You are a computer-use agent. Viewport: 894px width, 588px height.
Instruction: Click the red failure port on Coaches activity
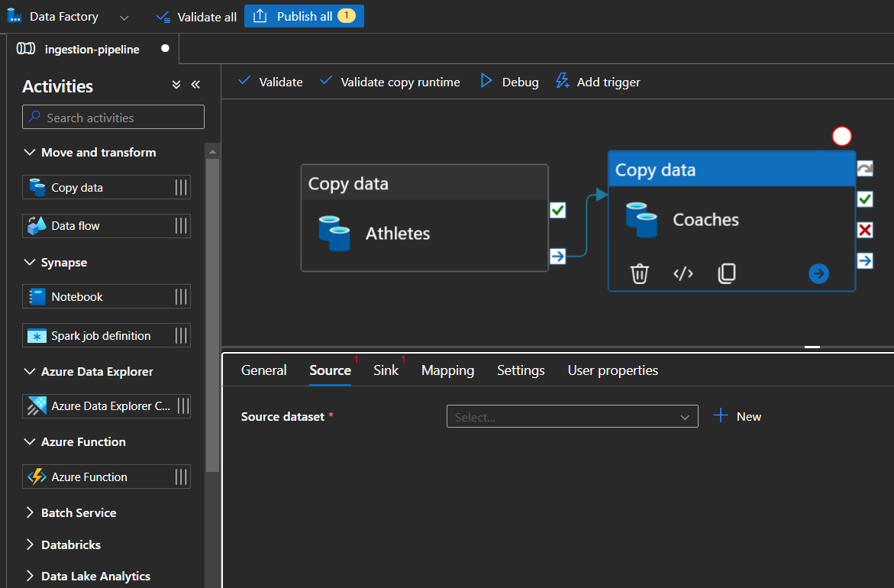865,230
